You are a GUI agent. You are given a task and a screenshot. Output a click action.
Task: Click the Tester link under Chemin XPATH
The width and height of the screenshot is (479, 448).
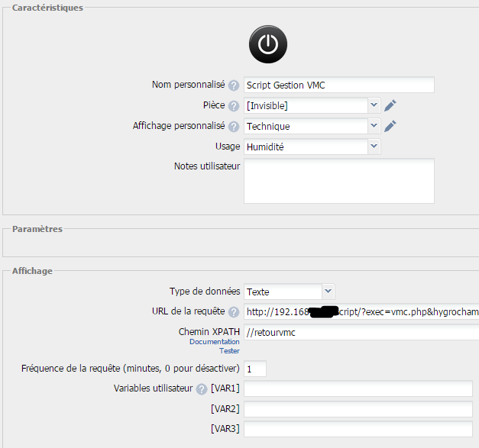229,351
